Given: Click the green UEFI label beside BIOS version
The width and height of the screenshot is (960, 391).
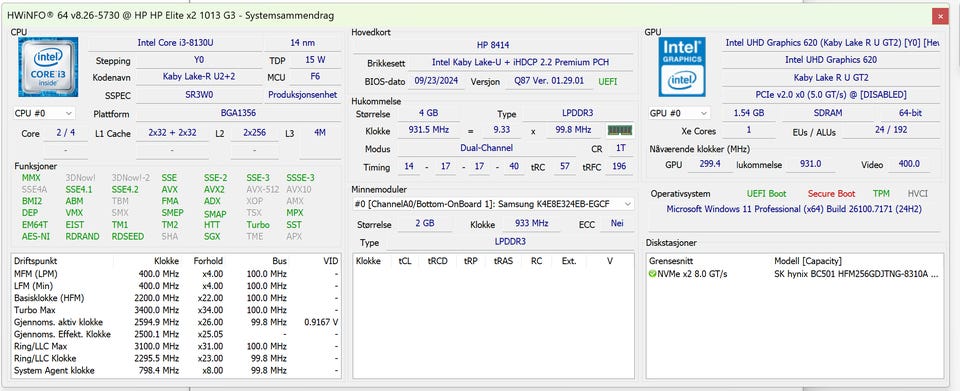Looking at the screenshot, I should click(608, 81).
